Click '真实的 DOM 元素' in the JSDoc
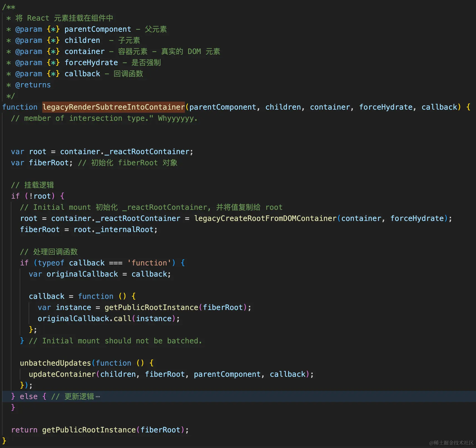The image size is (476, 448). [x=190, y=51]
